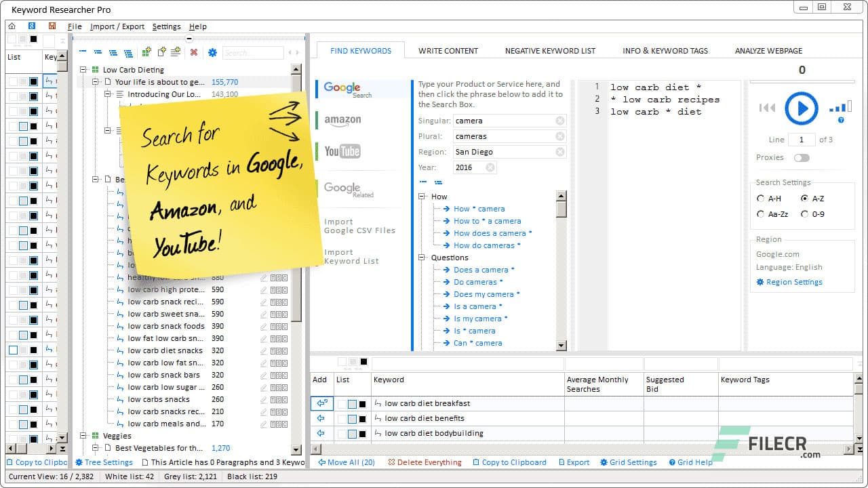The width and height of the screenshot is (868, 488).
Task: Switch to the Write Content tab
Action: tap(448, 50)
